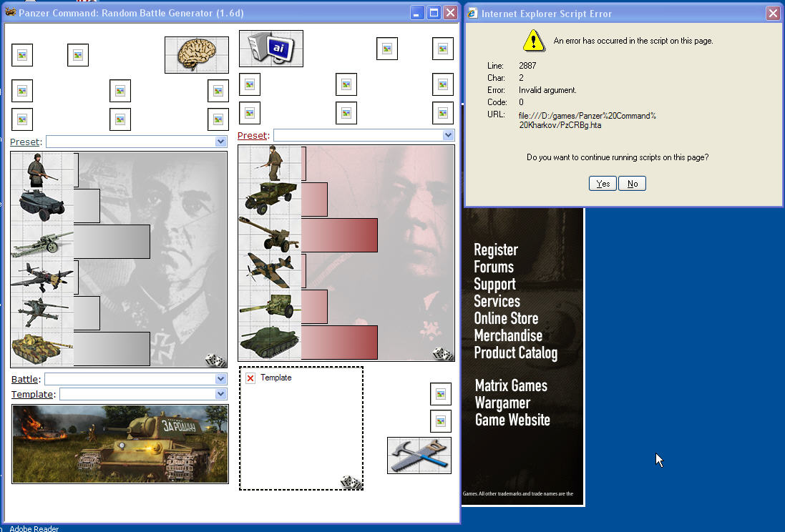Open the hammer and saw tools icon

pos(419,455)
